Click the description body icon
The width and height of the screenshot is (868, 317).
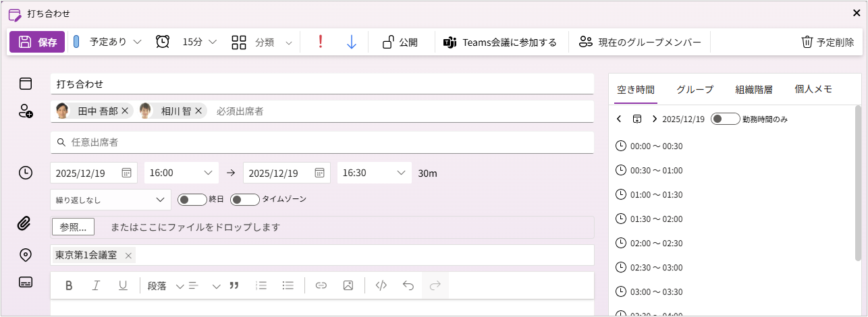click(x=26, y=282)
